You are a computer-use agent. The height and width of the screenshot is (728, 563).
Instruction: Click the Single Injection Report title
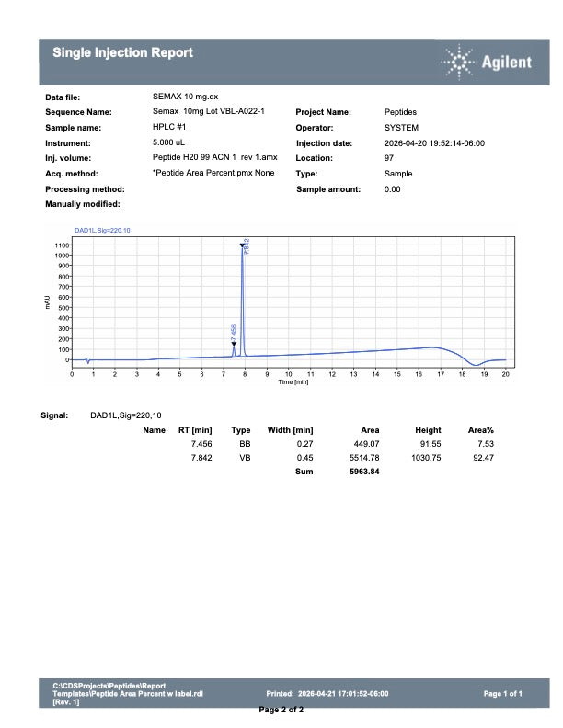(122, 52)
